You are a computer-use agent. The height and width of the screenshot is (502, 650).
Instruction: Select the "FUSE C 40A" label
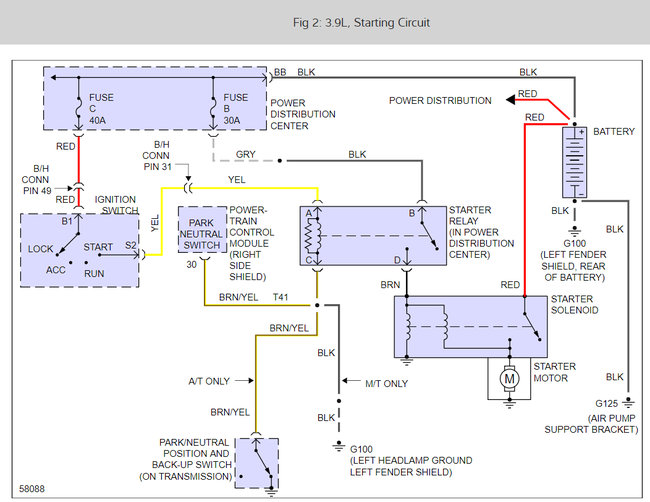101,109
